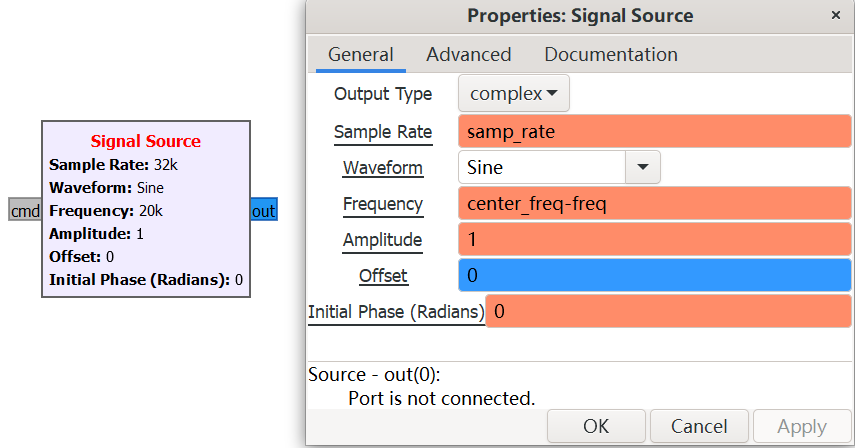Click the Apply button
This screenshot has height=448, width=855.
click(x=802, y=426)
